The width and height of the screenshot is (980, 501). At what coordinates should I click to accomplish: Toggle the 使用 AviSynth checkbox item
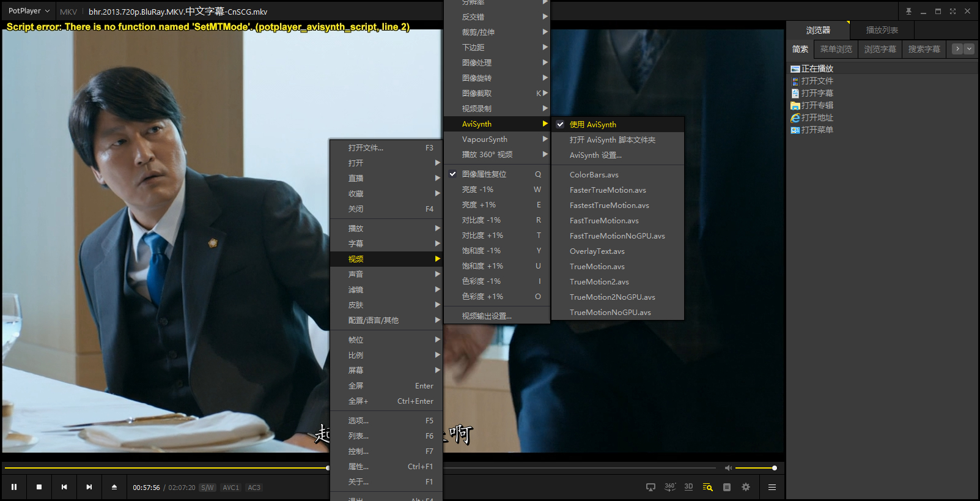tap(617, 124)
